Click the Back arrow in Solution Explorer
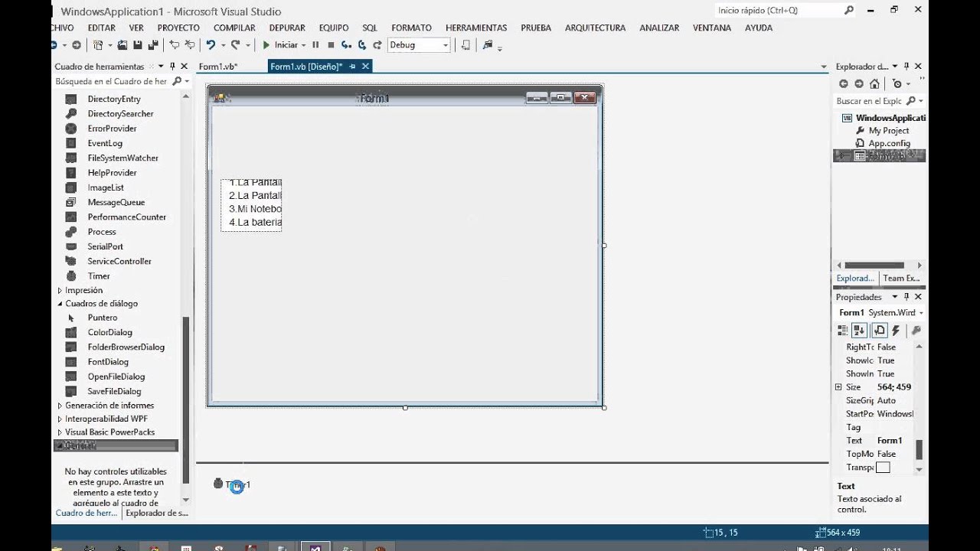 [x=844, y=83]
